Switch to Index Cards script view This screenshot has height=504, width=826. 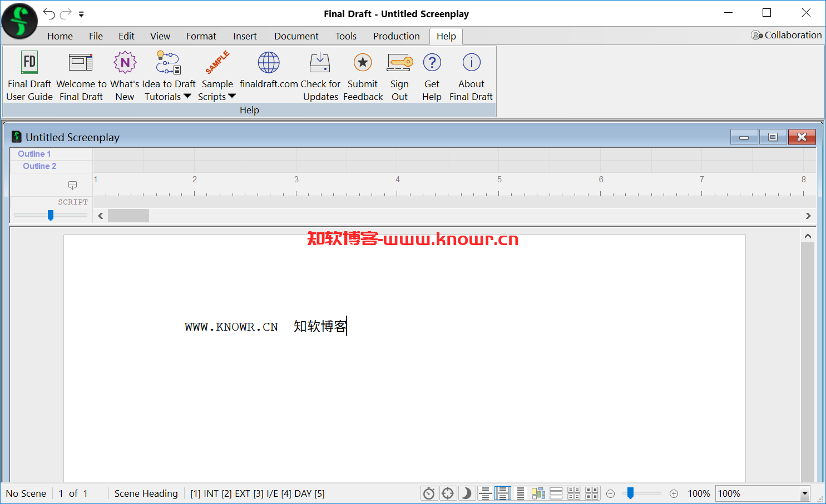pos(592,493)
